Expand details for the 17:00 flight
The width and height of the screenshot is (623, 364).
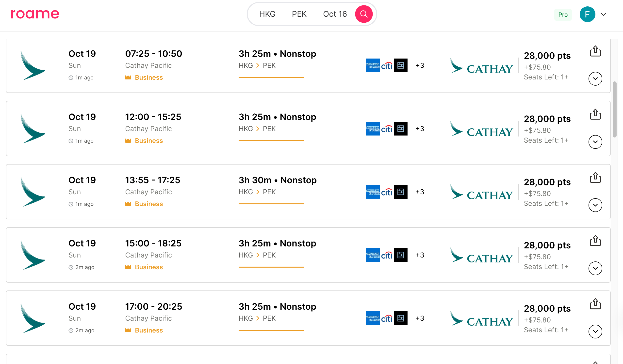595,332
